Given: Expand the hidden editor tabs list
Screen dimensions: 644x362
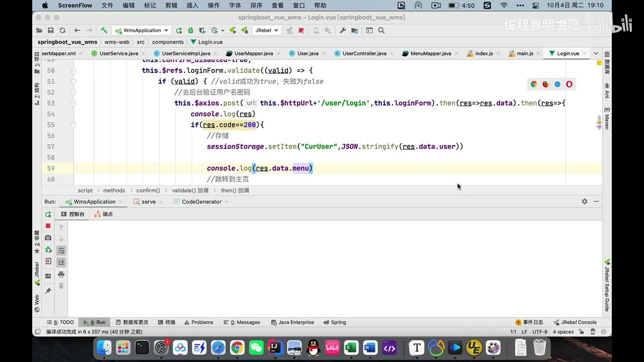Looking at the screenshot, I should (596, 53).
